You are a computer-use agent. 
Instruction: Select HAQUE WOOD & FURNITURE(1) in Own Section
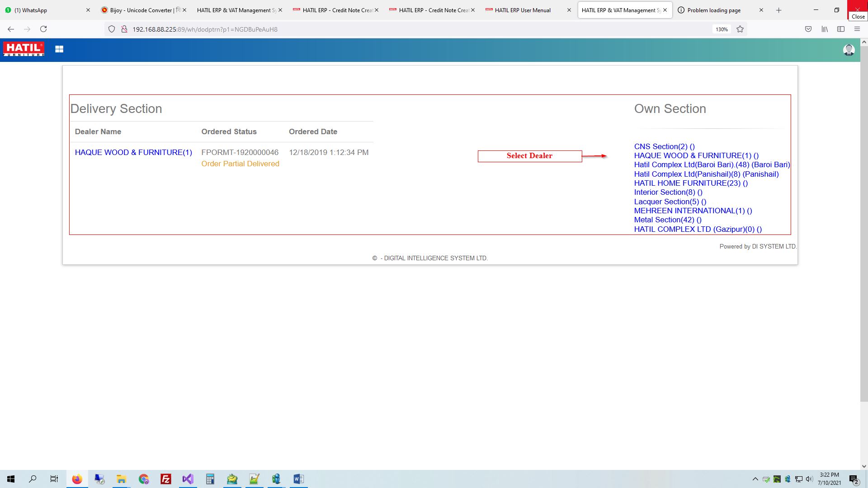click(696, 155)
